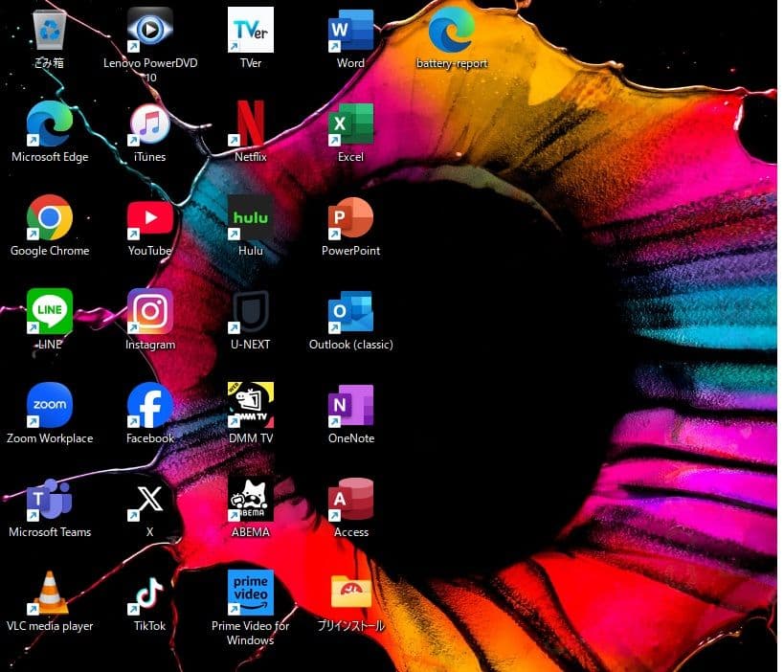Select the Zoom Workplace shortcut

point(49,406)
